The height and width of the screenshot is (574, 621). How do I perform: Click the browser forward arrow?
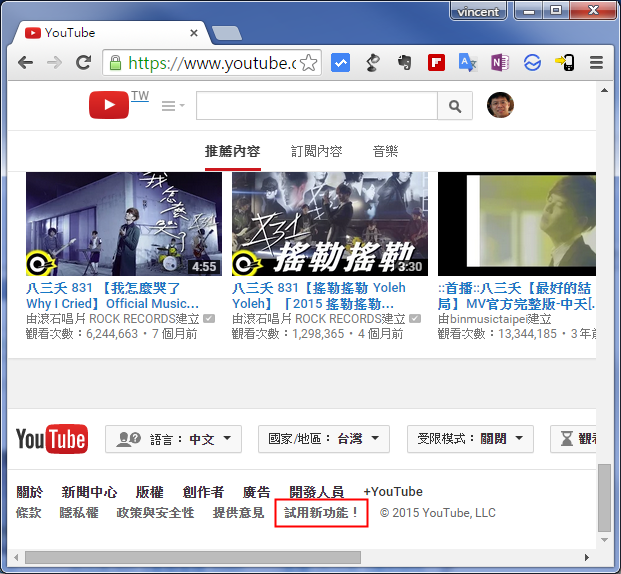point(54,63)
